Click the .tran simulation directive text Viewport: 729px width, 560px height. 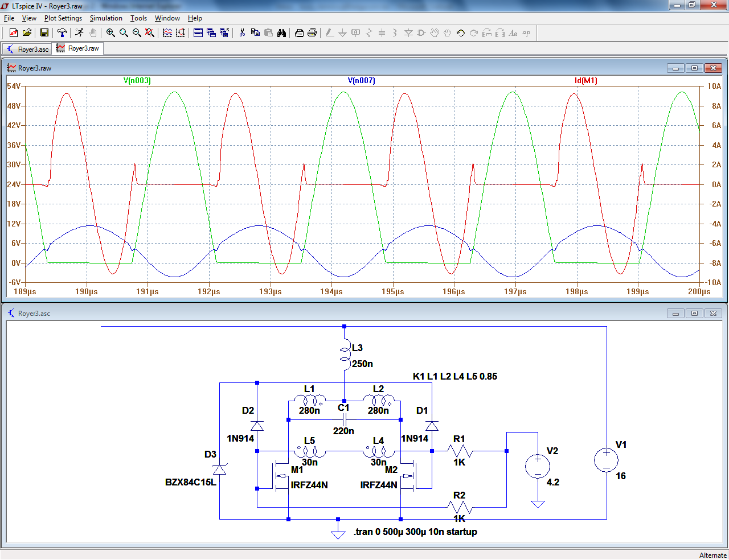tap(415, 532)
